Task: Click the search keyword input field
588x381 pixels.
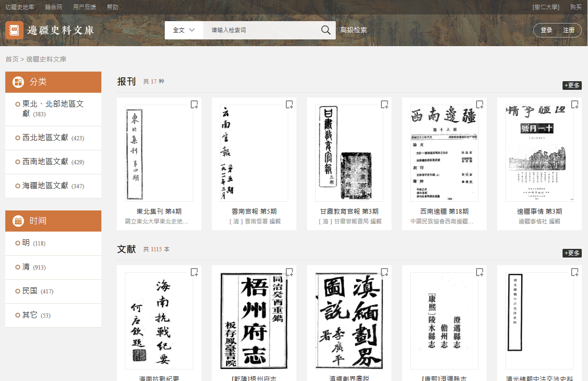Action: point(259,30)
